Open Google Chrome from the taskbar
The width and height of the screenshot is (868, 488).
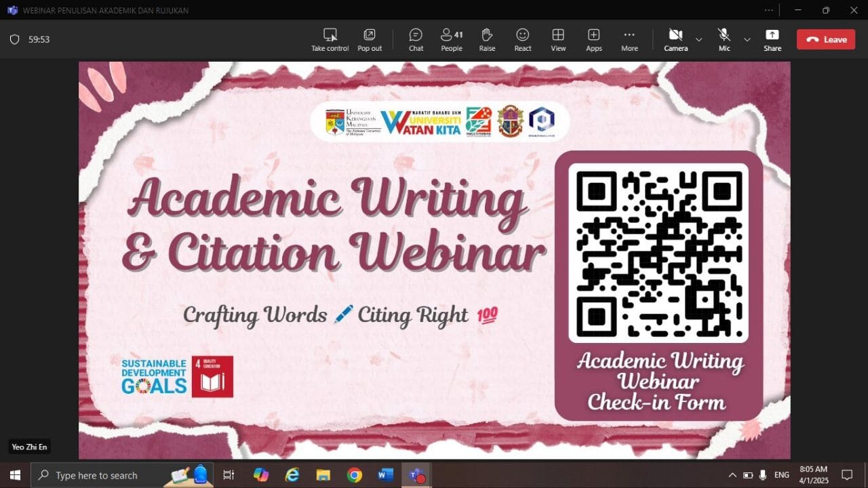pyautogui.click(x=354, y=475)
